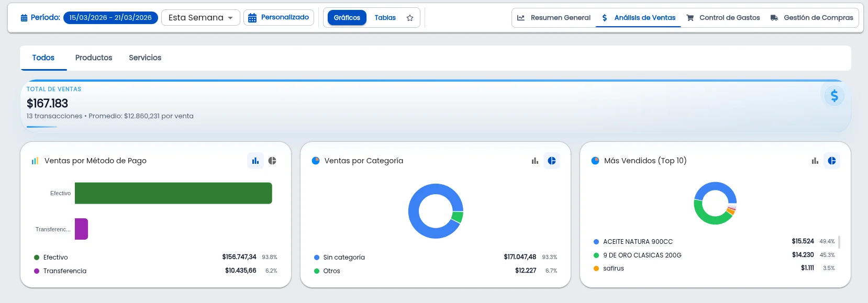Select the Todos tab
Image resolution: width=868 pixels, height=303 pixels.
pyautogui.click(x=43, y=58)
